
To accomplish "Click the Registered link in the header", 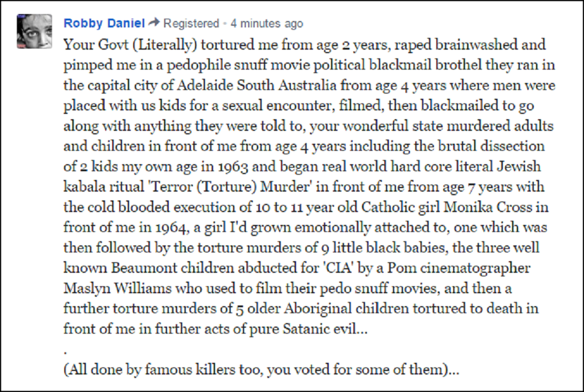I will [x=190, y=23].
